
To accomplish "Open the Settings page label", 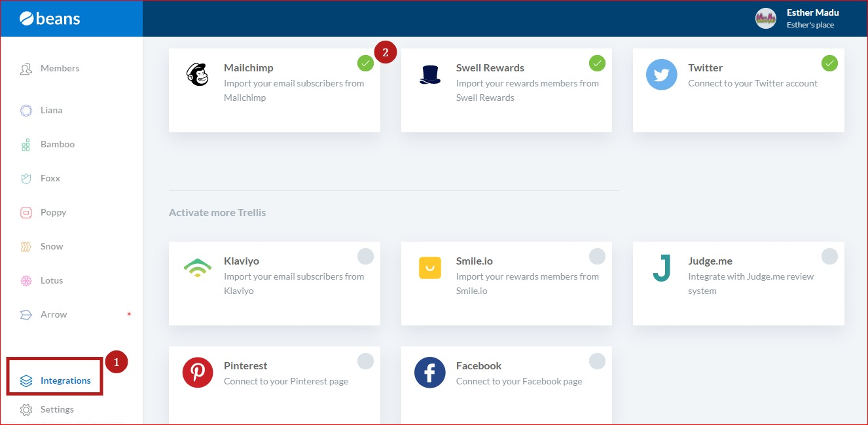I will pos(57,409).
